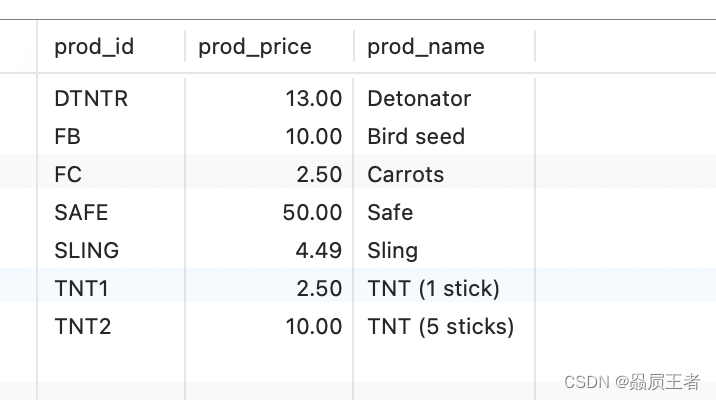The width and height of the screenshot is (716, 400).
Task: Click the Bird seed name cell
Action: (416, 137)
